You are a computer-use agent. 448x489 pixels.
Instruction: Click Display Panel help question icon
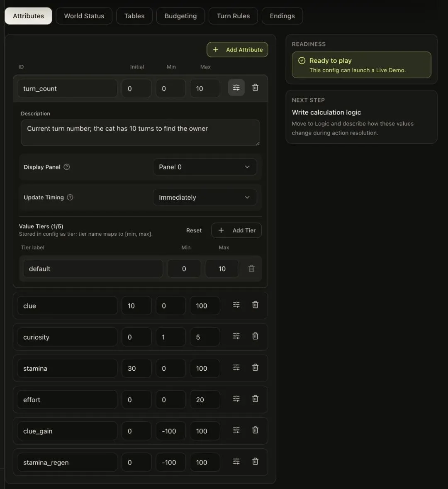tap(67, 167)
